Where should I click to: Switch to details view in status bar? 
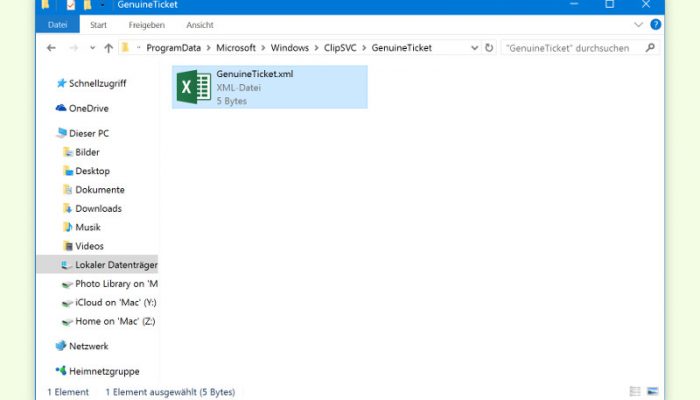coord(635,392)
